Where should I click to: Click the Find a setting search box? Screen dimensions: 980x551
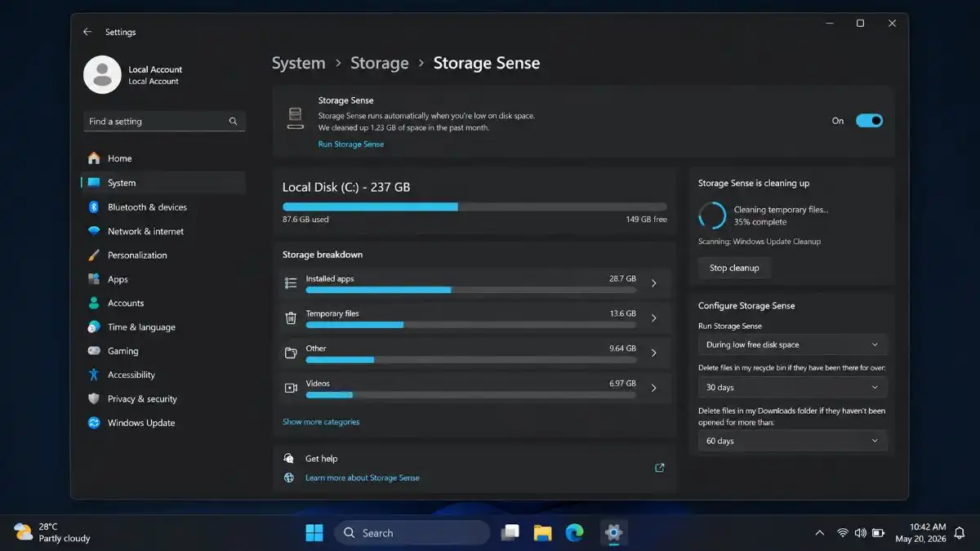click(163, 121)
